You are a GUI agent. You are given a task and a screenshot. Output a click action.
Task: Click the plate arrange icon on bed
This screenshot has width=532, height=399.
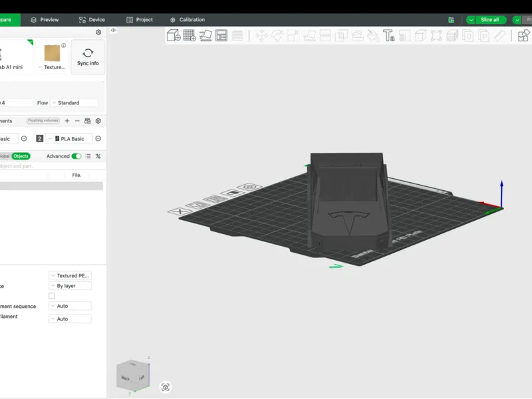coord(215,199)
